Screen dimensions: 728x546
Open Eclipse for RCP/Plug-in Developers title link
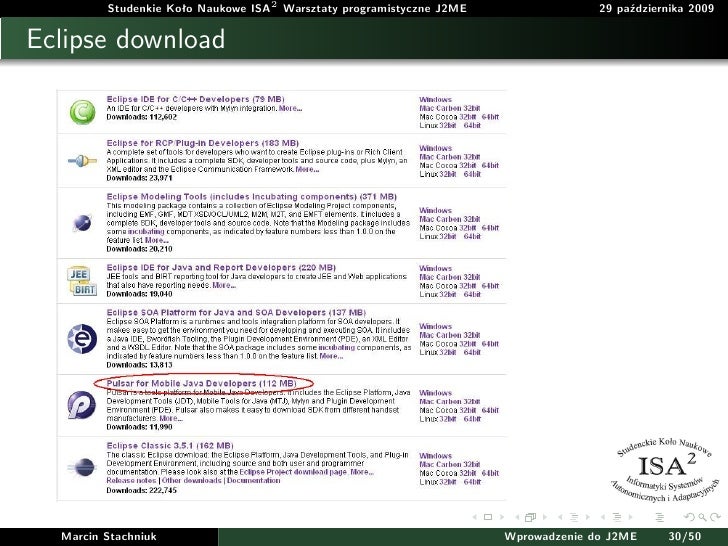tap(202, 143)
